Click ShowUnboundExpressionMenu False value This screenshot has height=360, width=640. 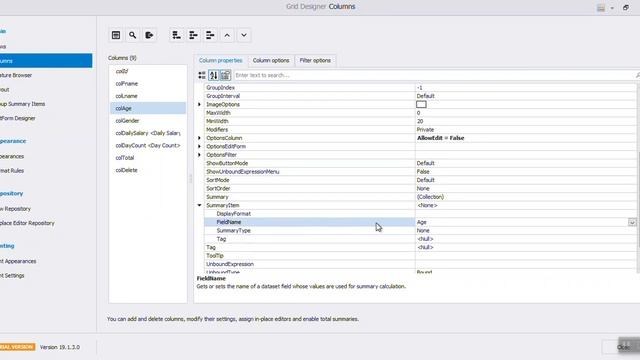[x=422, y=172]
